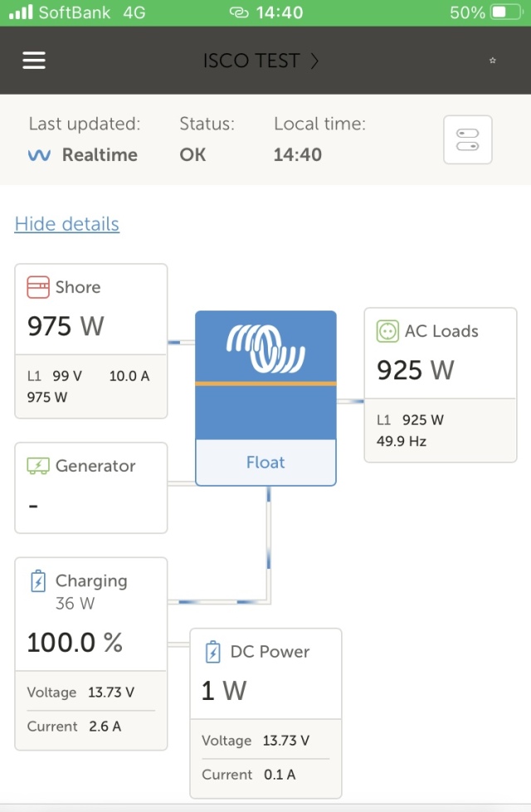531x812 pixels.
Task: Select the Charging 36 W label
Action: (x=75, y=604)
